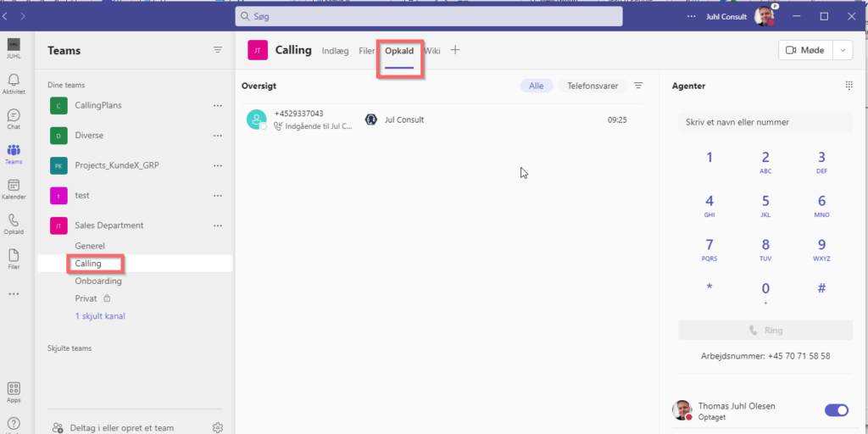The height and width of the screenshot is (434, 868).
Task: Open more options for Diverse team
Action: pyautogui.click(x=218, y=135)
